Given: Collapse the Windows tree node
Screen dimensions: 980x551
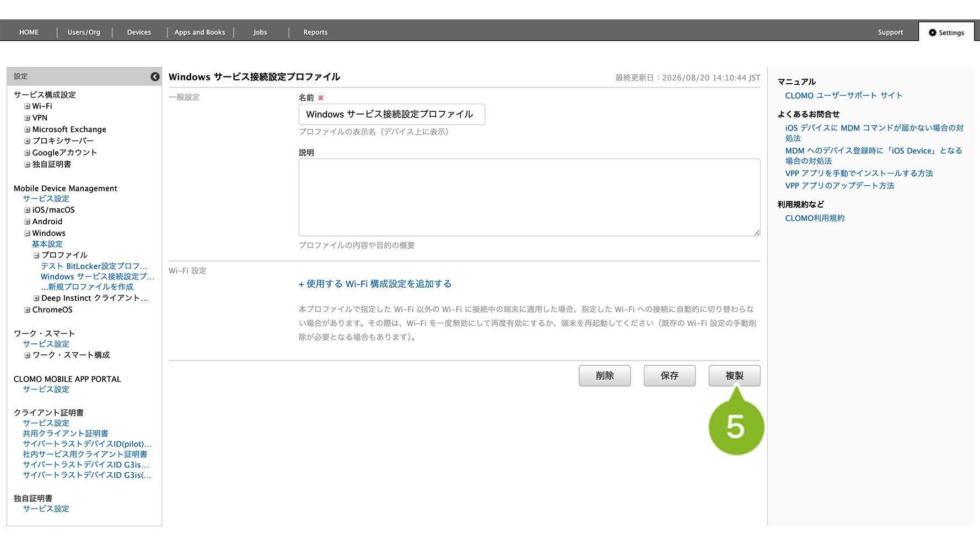Looking at the screenshot, I should point(27,233).
